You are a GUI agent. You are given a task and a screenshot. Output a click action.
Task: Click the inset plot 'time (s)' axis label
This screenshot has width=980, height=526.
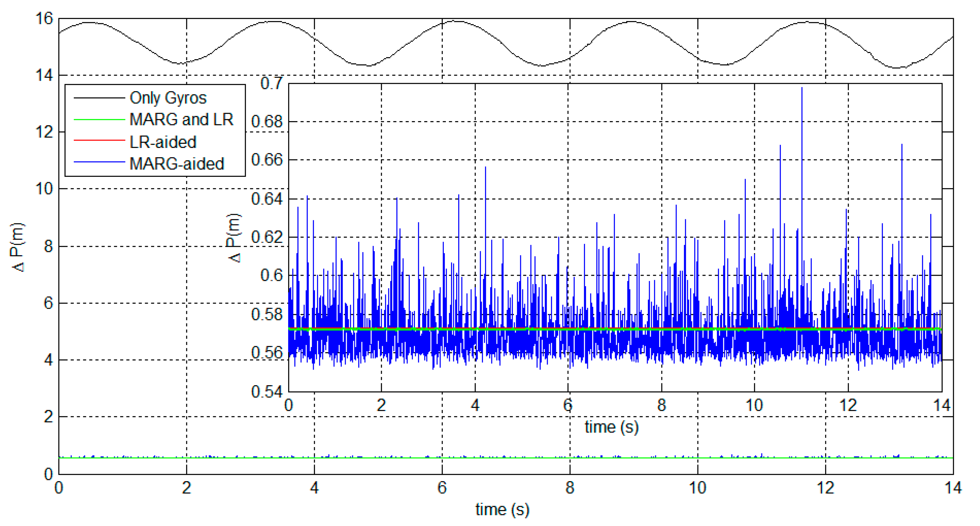tap(611, 427)
